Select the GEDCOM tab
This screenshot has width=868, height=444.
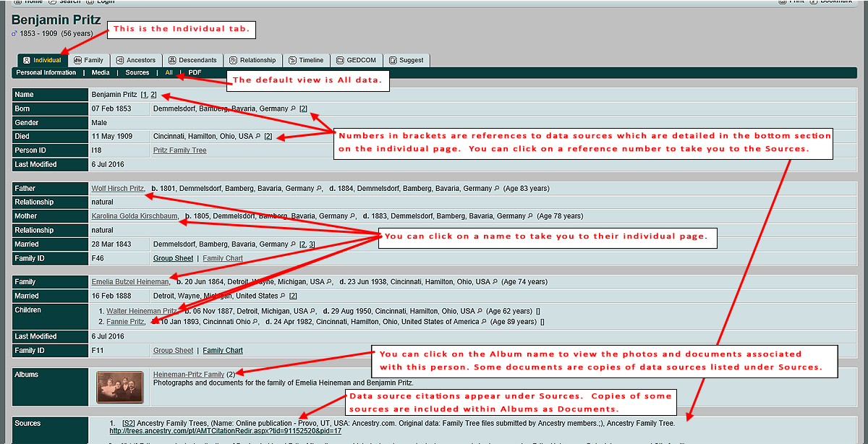[x=358, y=60]
